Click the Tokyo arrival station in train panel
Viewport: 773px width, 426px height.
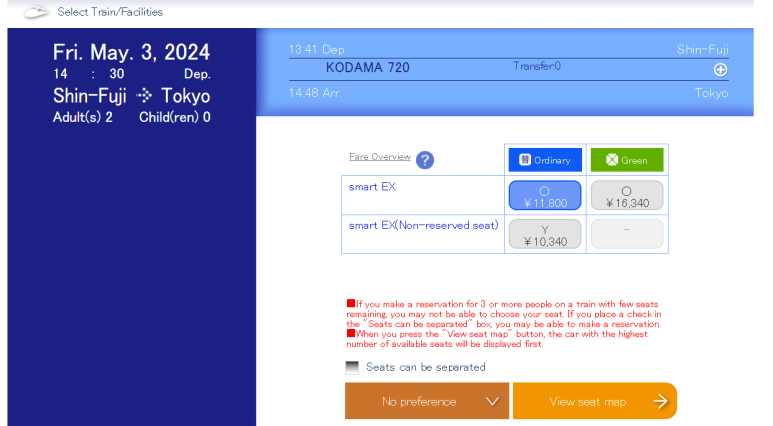711,93
